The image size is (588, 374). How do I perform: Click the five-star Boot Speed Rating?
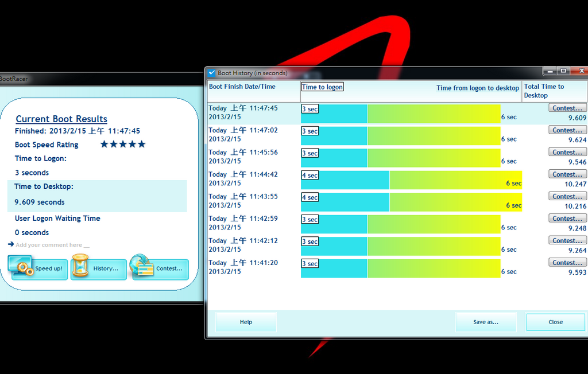click(123, 145)
